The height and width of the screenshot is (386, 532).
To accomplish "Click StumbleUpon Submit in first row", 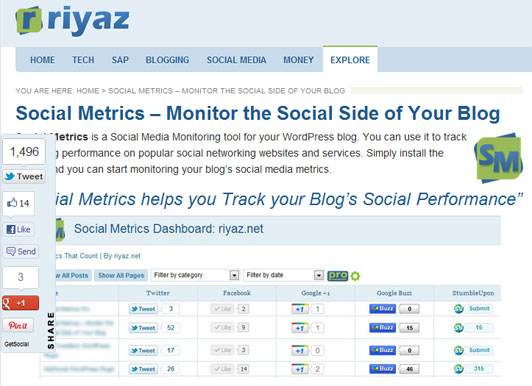I will click(479, 308).
